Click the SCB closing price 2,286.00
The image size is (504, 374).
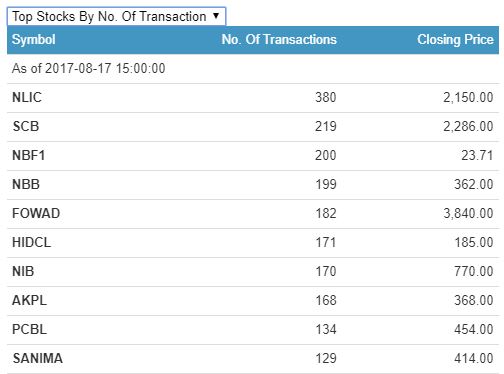coord(468,127)
